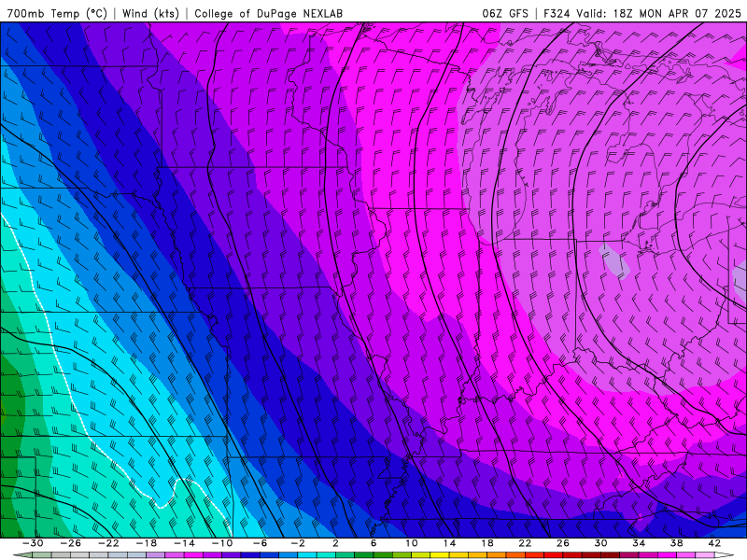Click the -14 color scale label

click(x=184, y=543)
